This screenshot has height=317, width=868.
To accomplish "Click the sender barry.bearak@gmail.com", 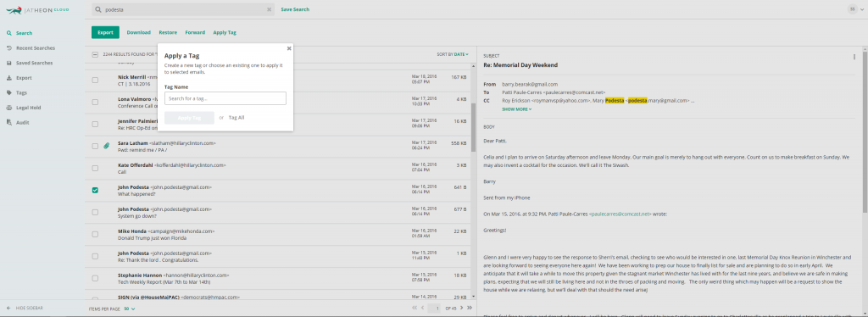I will [x=530, y=84].
